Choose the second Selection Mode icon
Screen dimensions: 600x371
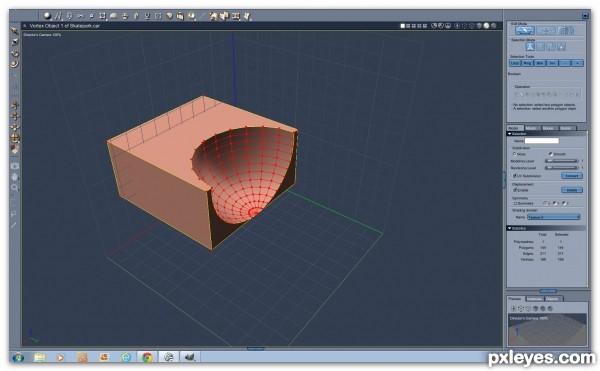[x=540, y=47]
